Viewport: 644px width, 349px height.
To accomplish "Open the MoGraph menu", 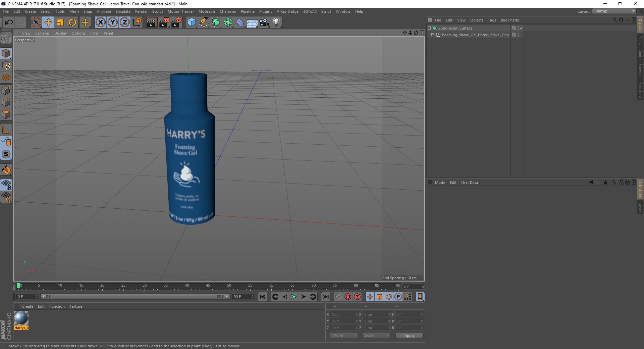I will (207, 11).
